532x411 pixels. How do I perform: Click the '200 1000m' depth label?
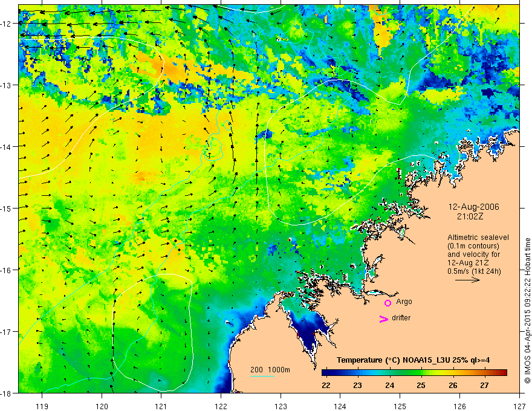coord(270,370)
